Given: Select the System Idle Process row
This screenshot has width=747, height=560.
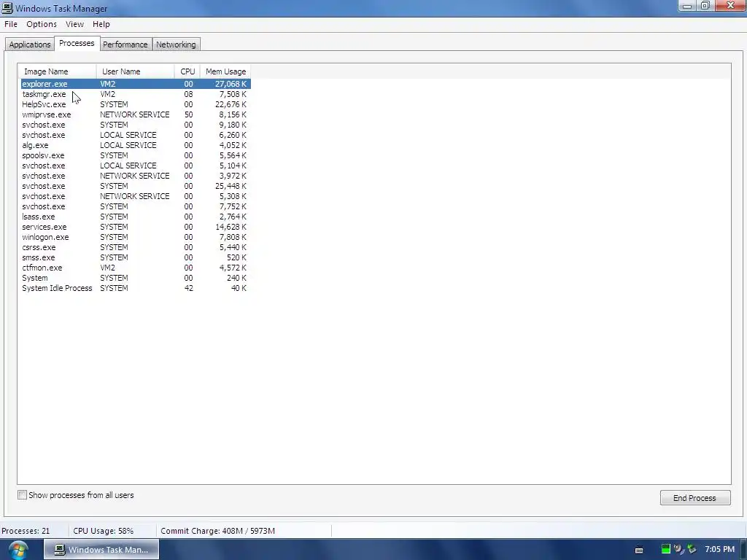Looking at the screenshot, I should pyautogui.click(x=136, y=288).
